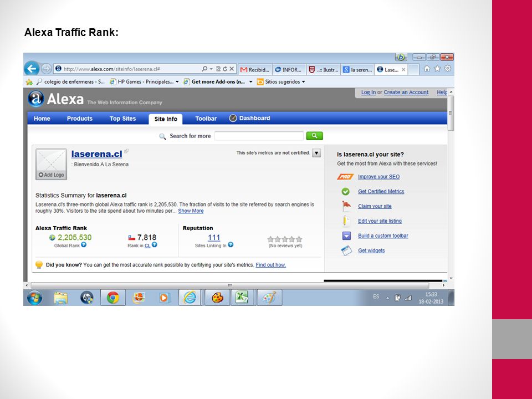Click the green search button
The width and height of the screenshot is (532, 399).
(315, 136)
